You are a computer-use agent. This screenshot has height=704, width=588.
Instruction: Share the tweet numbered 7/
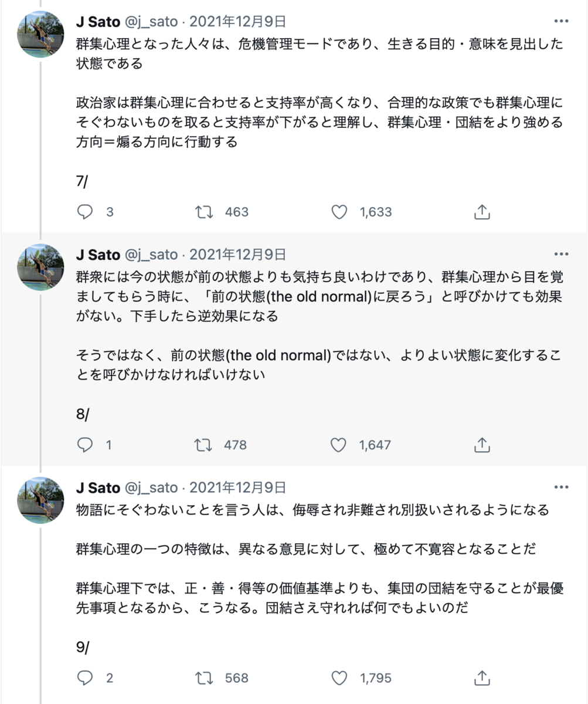[481, 212]
